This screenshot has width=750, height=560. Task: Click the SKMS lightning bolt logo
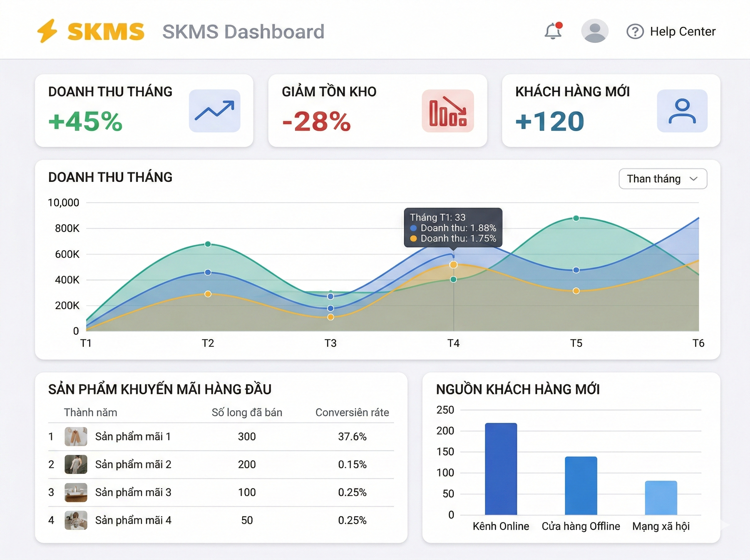tap(47, 31)
